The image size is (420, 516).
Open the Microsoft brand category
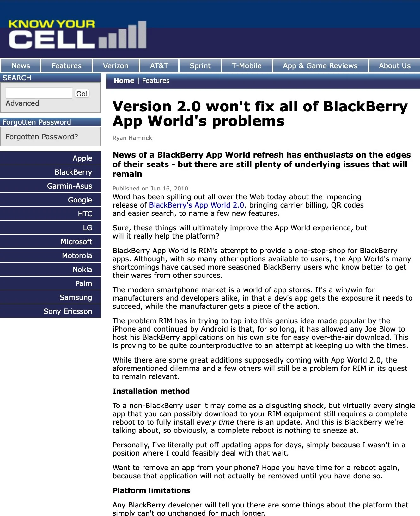[51, 242]
